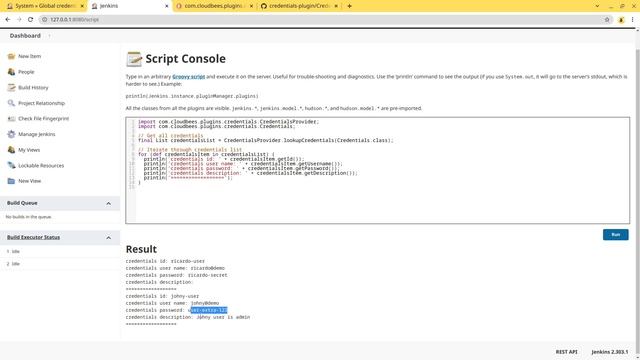Open the Build Executor Status link
Screen dimensions: 640x360
point(33,237)
